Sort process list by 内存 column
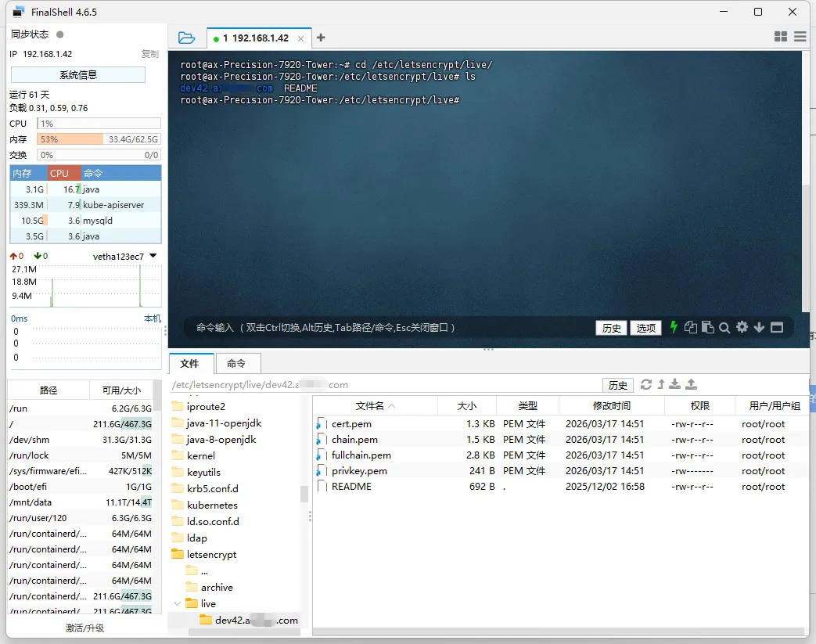 coord(28,173)
